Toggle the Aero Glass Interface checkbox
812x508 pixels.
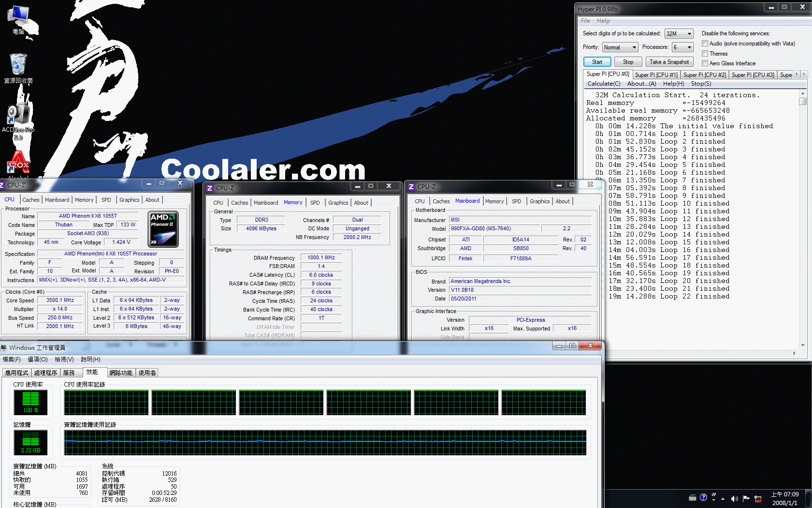[705, 63]
